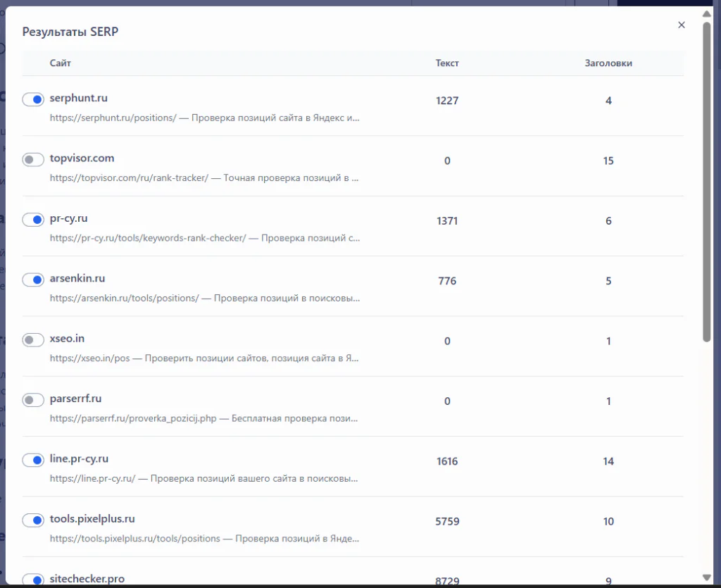Select the serphunt.ru site name

(x=79, y=98)
